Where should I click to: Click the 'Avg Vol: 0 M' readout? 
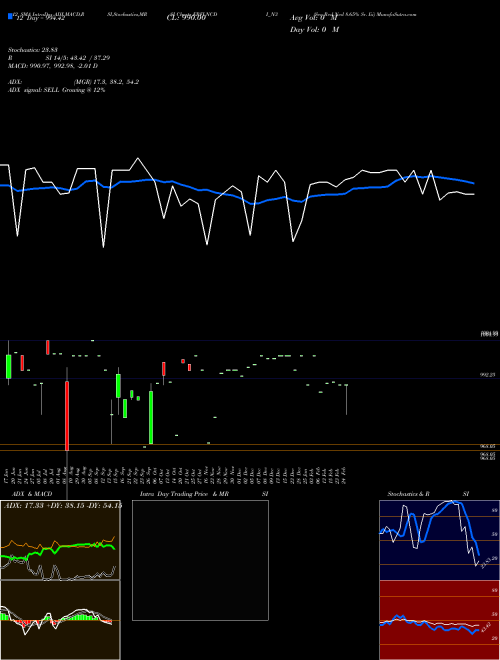click(x=314, y=18)
